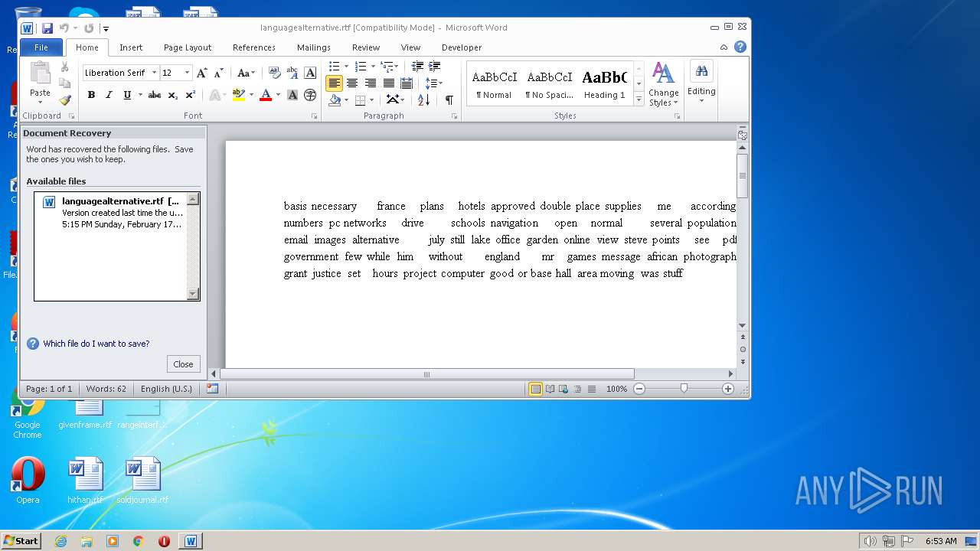This screenshot has width=980, height=551.
Task: Click Words: 62 in status bar
Action: pos(106,389)
